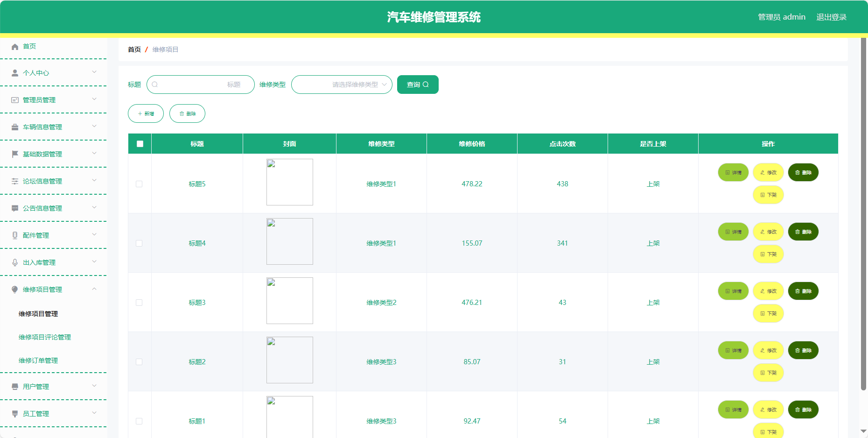The image size is (868, 438).
Task: Expand the 公告信息管理 menu chevron
Action: [x=94, y=207]
